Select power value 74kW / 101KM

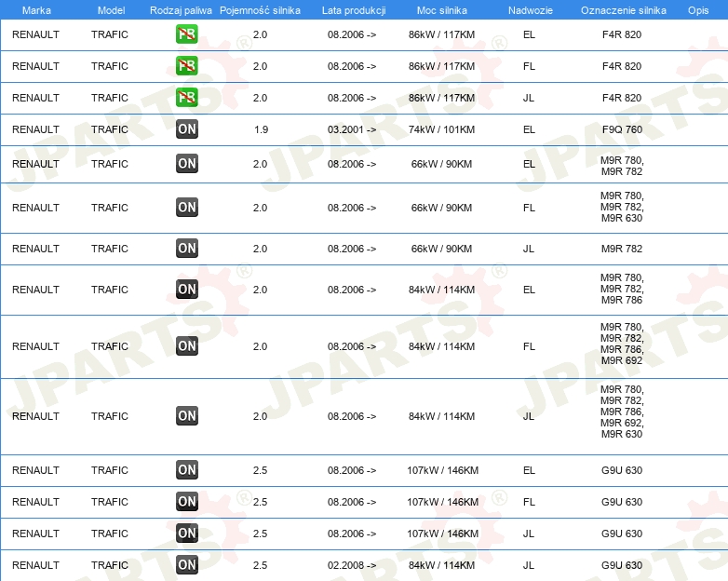pos(441,129)
